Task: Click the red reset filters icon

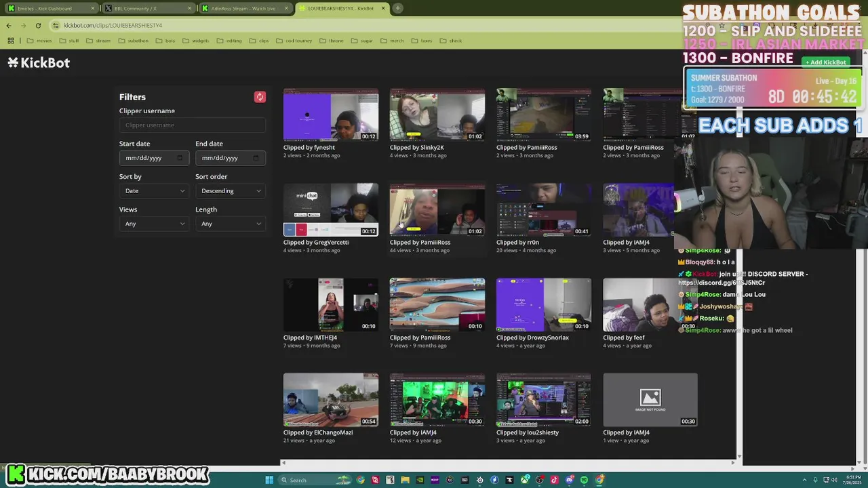Action: [x=260, y=97]
